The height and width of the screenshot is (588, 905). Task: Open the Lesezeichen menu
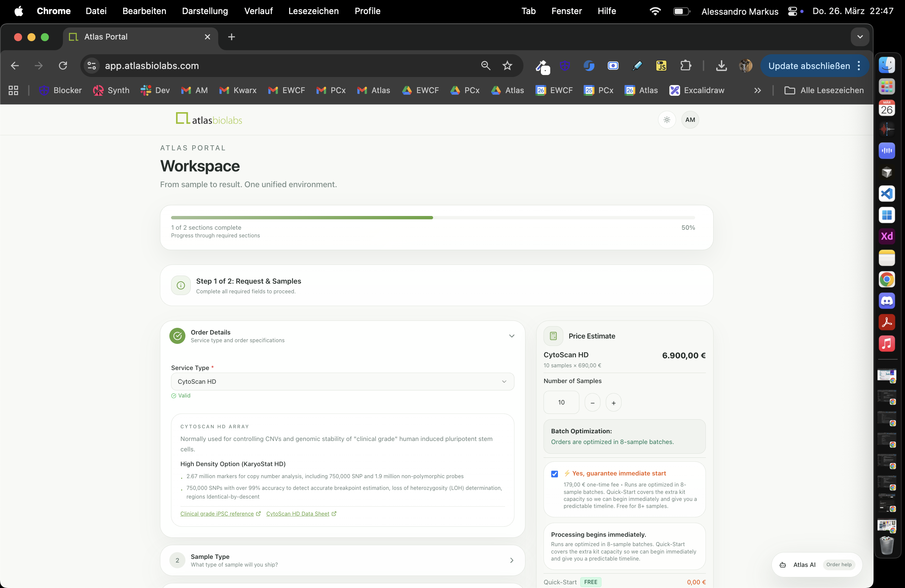click(x=313, y=11)
